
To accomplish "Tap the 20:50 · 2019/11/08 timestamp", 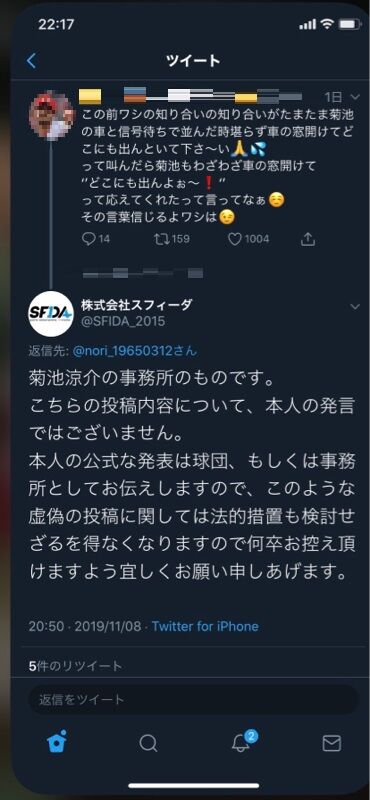I will pos(85,626).
